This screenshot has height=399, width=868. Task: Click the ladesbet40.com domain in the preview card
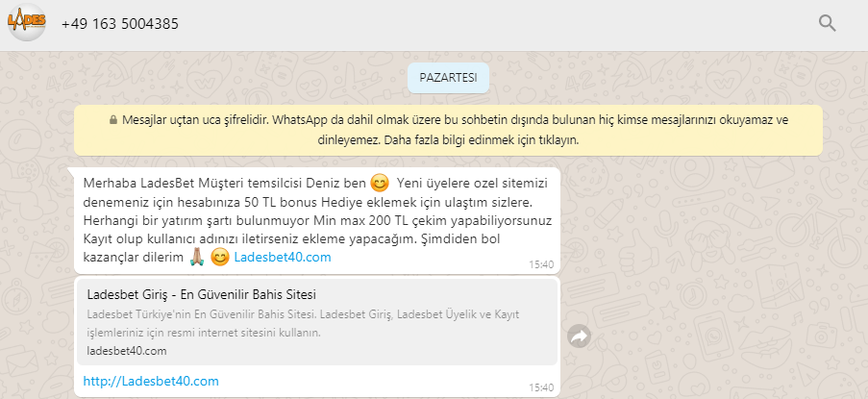click(x=127, y=351)
